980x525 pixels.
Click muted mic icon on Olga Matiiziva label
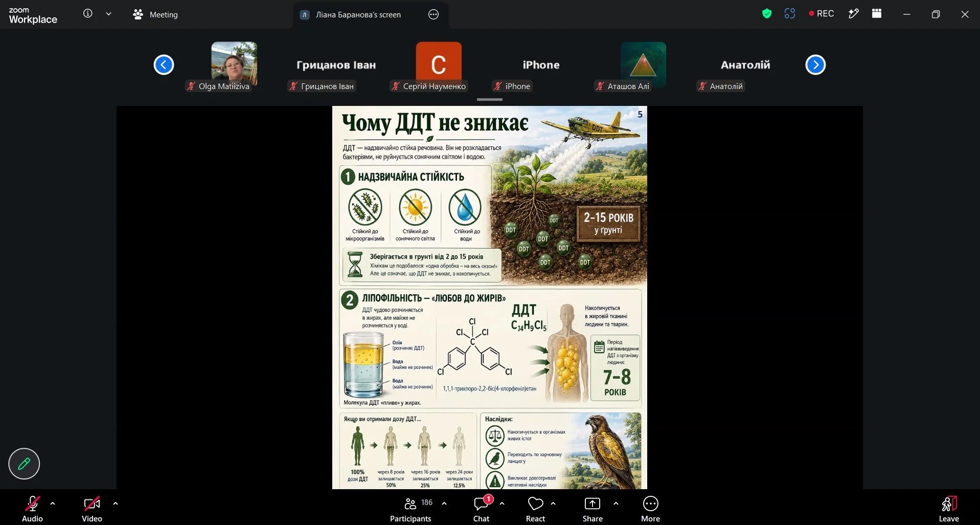[x=191, y=86]
